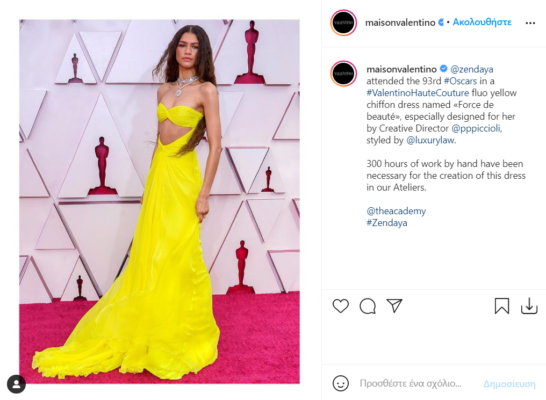Open the @theacademy mention
The height and width of the screenshot is (400, 546).
pos(396,211)
